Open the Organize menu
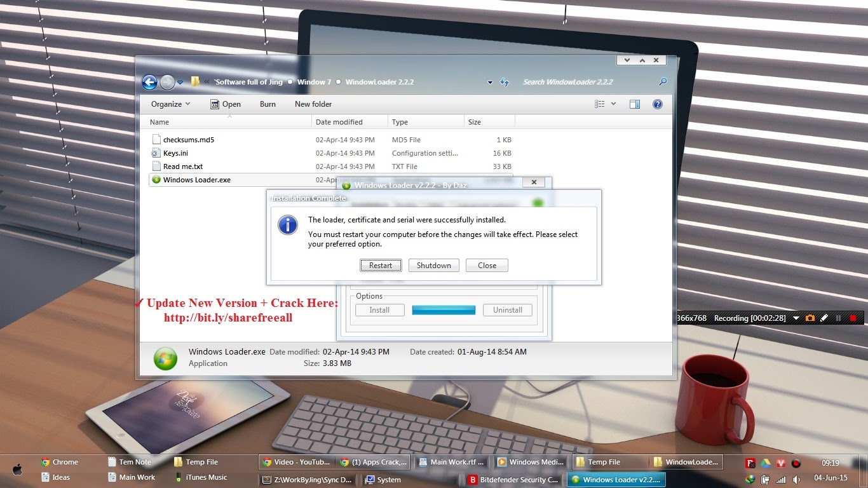 [170, 104]
